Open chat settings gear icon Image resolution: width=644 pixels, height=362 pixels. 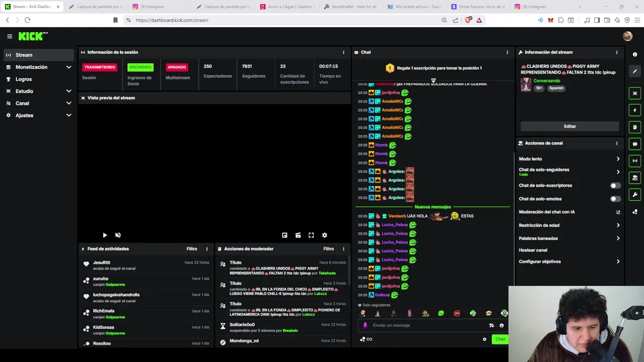485,339
